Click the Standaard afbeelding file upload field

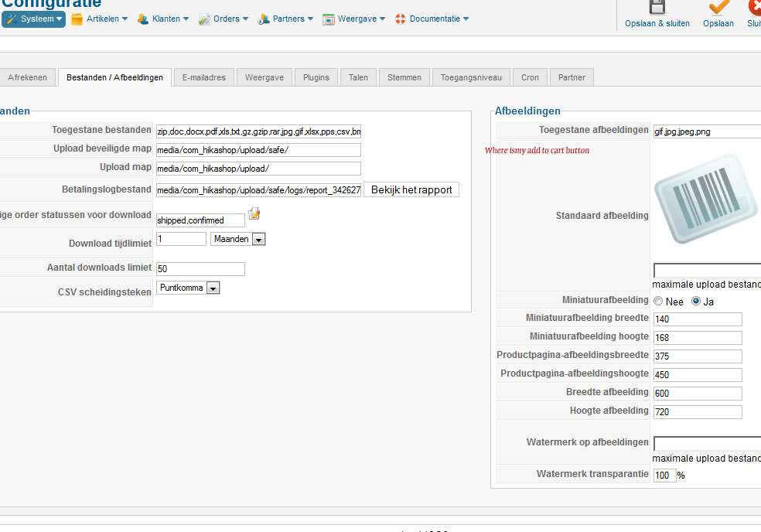pyautogui.click(x=707, y=271)
